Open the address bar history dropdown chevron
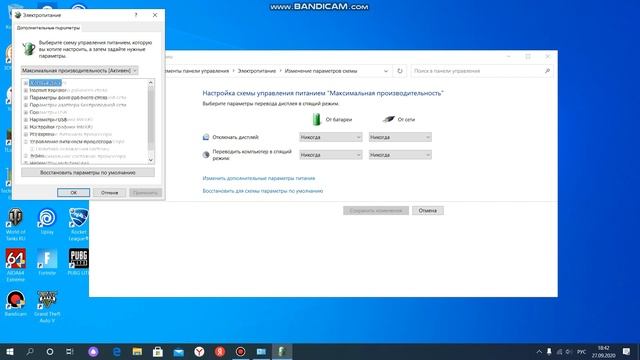Screen dimensions: 640x360 (x=386, y=71)
